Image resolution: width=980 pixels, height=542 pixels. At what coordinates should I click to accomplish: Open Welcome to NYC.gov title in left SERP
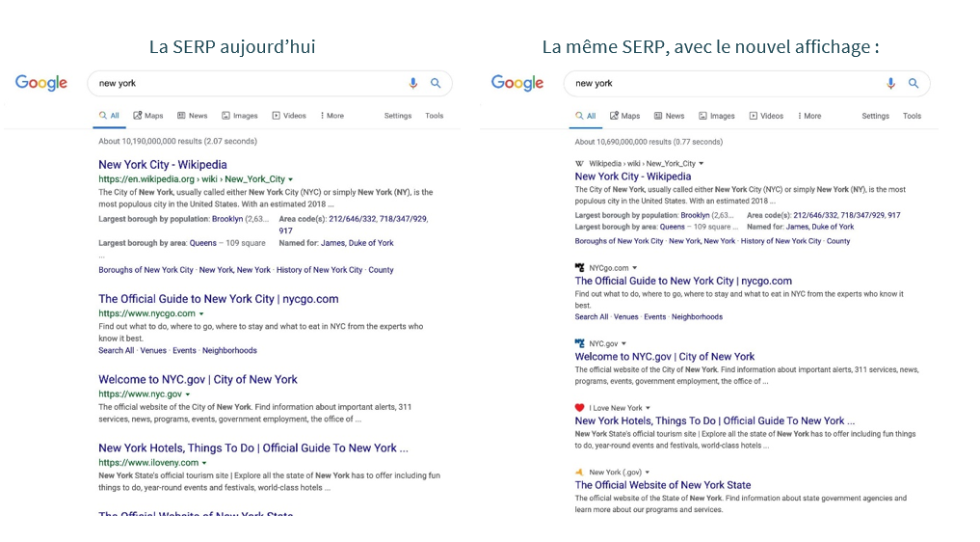(x=198, y=380)
